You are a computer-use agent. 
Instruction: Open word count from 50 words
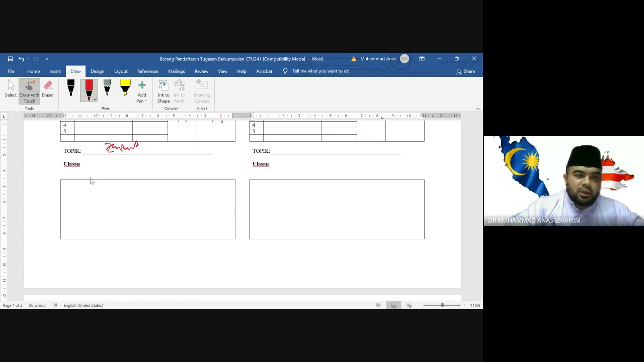[x=37, y=305]
